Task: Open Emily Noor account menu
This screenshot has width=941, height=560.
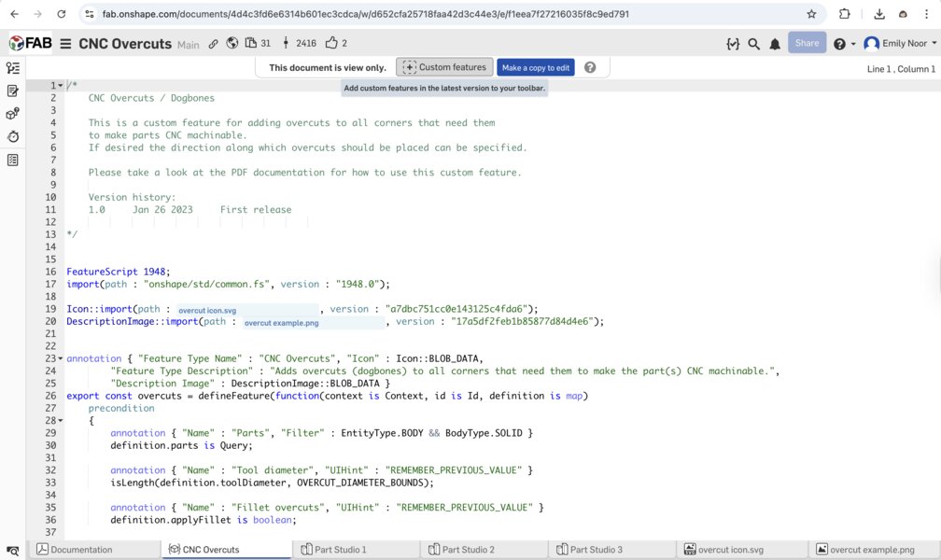Action: [900, 43]
